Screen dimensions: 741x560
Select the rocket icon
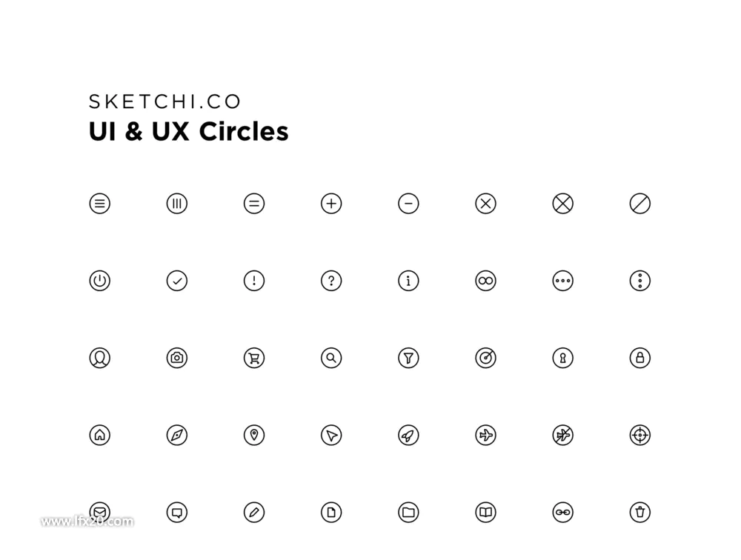click(x=409, y=435)
